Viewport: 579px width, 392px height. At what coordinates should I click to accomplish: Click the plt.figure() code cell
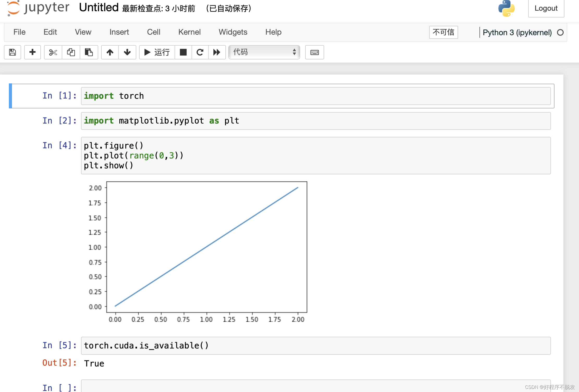click(x=316, y=156)
